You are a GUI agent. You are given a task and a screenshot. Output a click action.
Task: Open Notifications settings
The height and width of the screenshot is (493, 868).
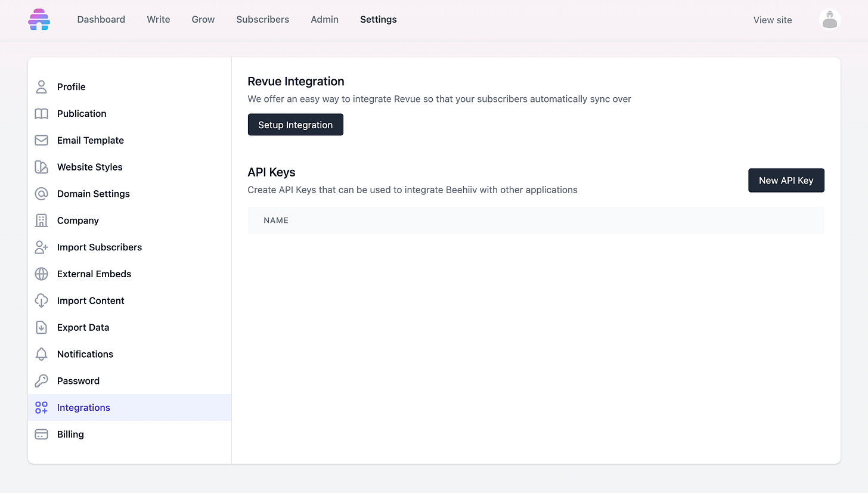point(130,354)
